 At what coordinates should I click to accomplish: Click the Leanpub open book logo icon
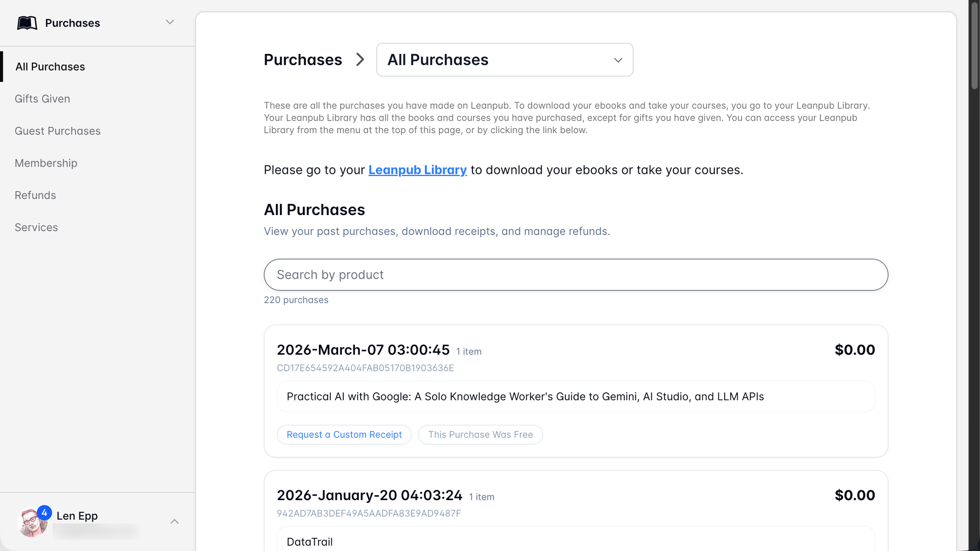click(27, 23)
